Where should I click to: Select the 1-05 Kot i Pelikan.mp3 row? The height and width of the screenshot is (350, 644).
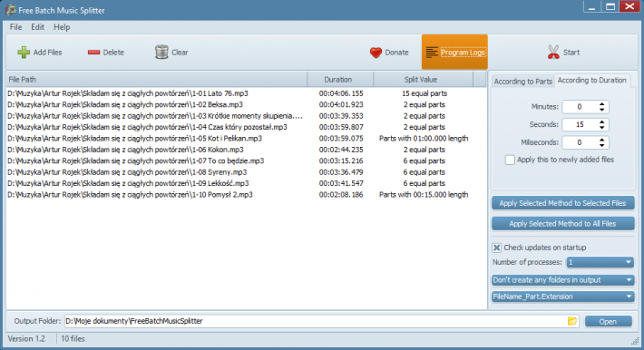point(246,139)
